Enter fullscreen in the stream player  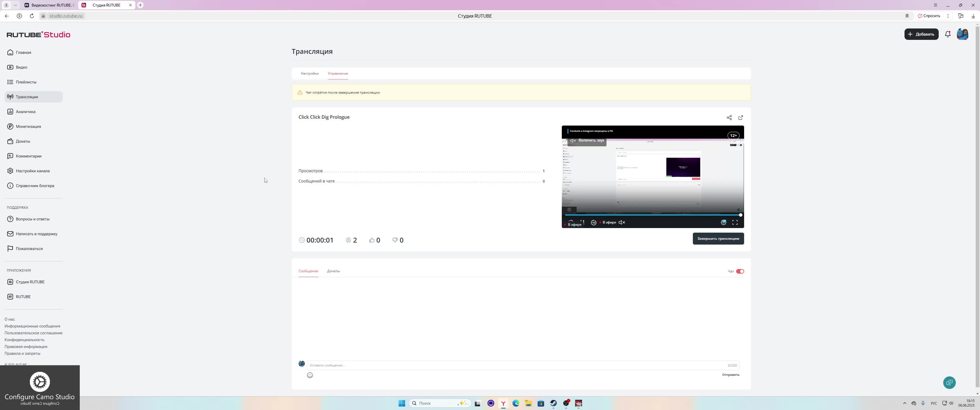[735, 222]
